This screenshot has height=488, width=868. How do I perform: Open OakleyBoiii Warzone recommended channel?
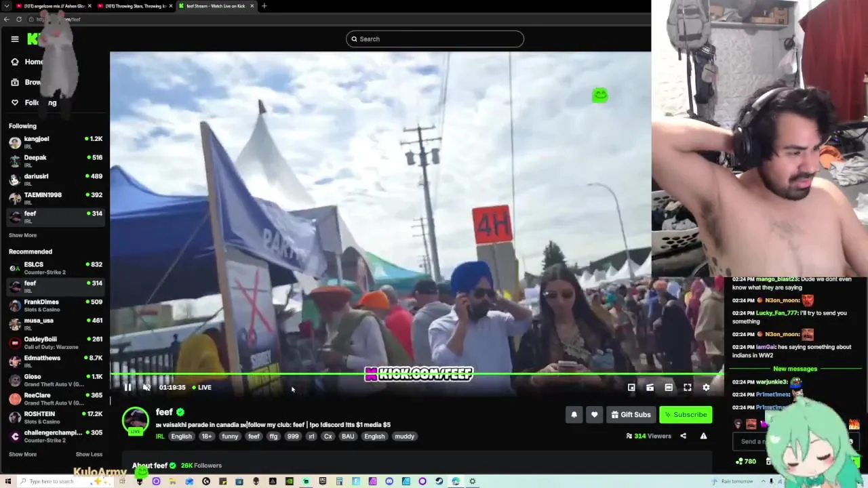coord(55,342)
